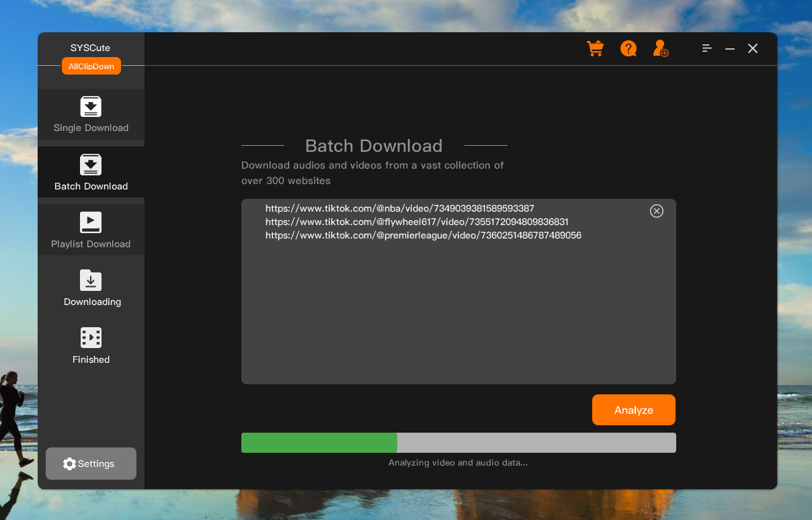The width and height of the screenshot is (812, 520).
Task: Open the hamburger menu icon
Action: 706,48
